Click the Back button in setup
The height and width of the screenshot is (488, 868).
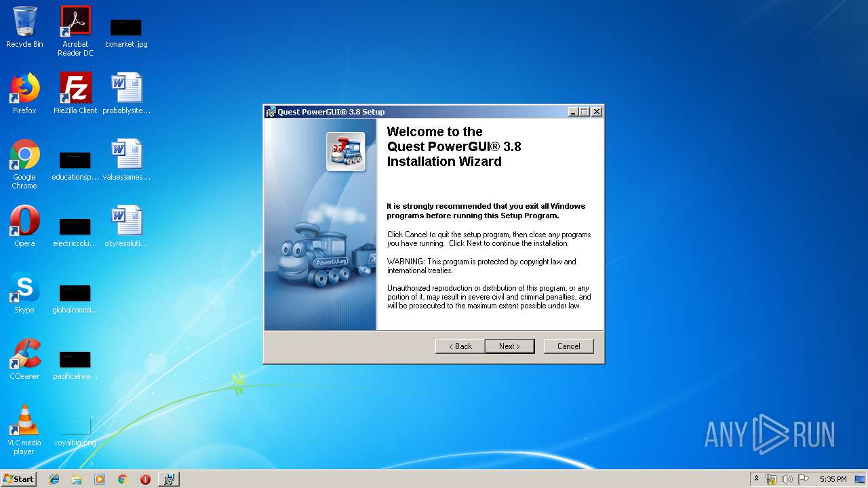coord(460,346)
